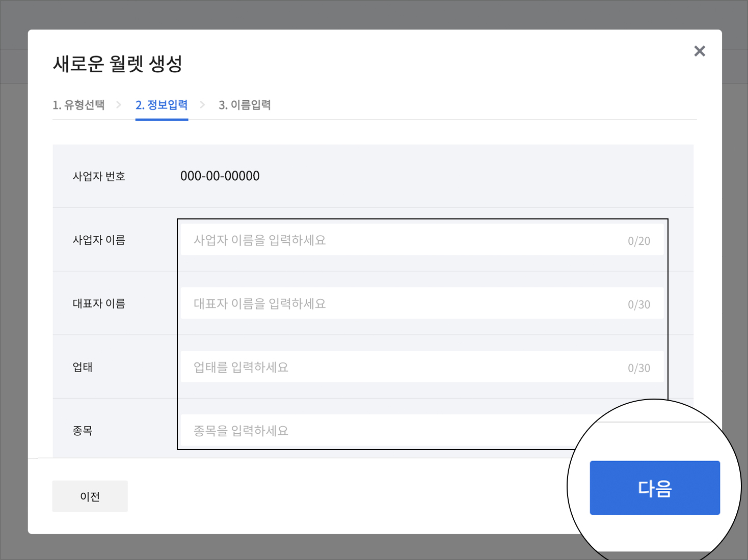Switch to step 3. 이름입력
This screenshot has width=748, height=560.
point(245,105)
